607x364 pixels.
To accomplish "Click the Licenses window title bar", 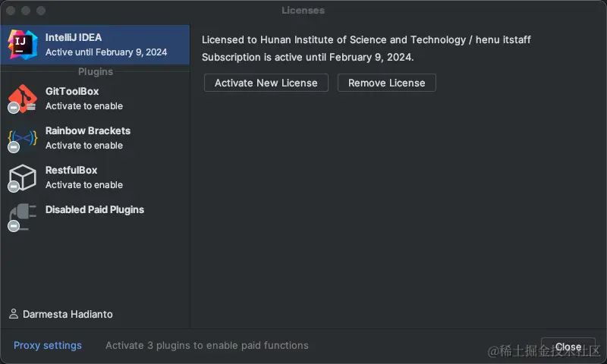I will click(x=303, y=11).
